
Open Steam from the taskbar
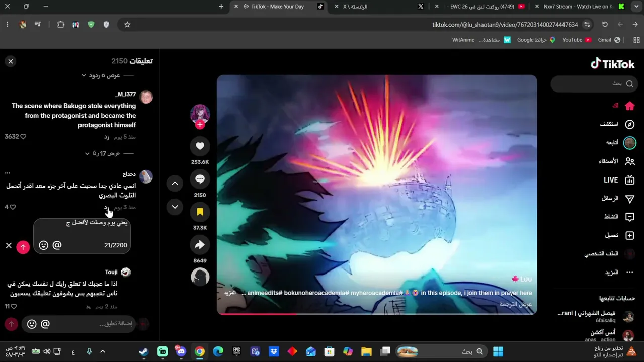[144, 351]
